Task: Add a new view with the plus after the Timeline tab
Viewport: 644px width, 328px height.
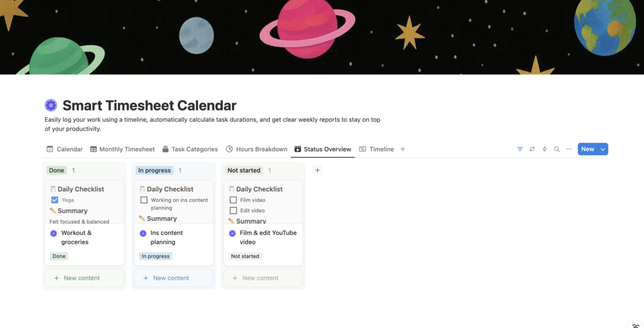Action: 403,149
